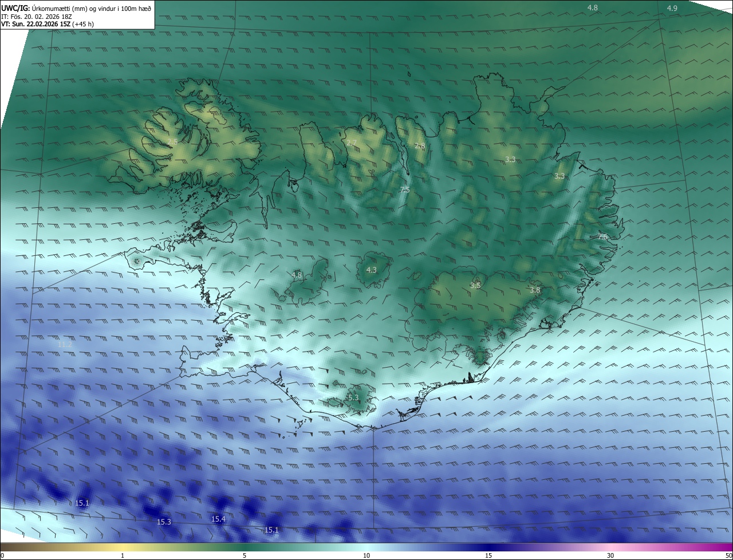Click the 15.4 value label over the ocean
Viewport: 733px width, 560px height.
pyautogui.click(x=218, y=519)
